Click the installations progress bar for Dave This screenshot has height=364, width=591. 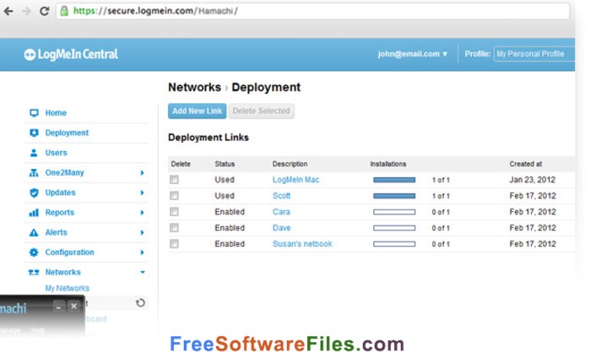click(x=394, y=228)
